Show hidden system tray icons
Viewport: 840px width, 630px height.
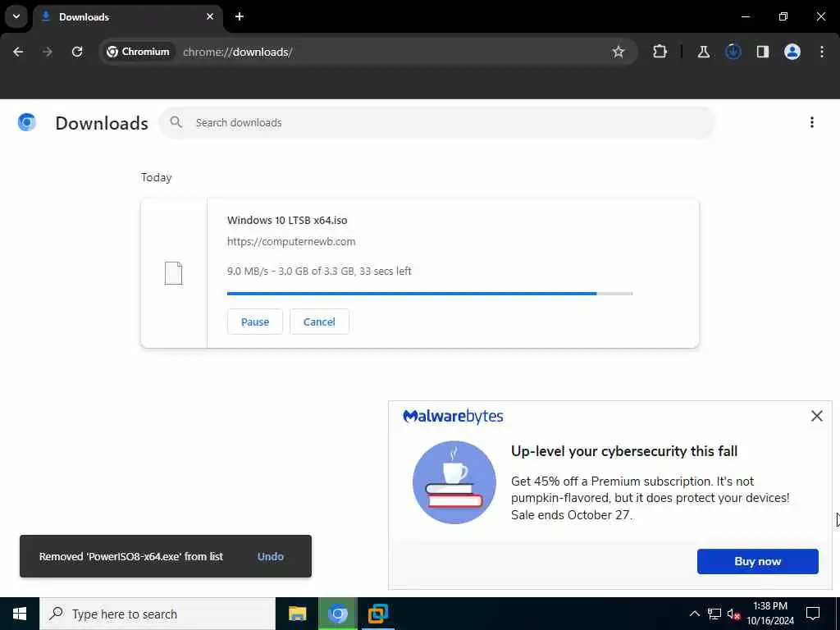pyautogui.click(x=694, y=614)
